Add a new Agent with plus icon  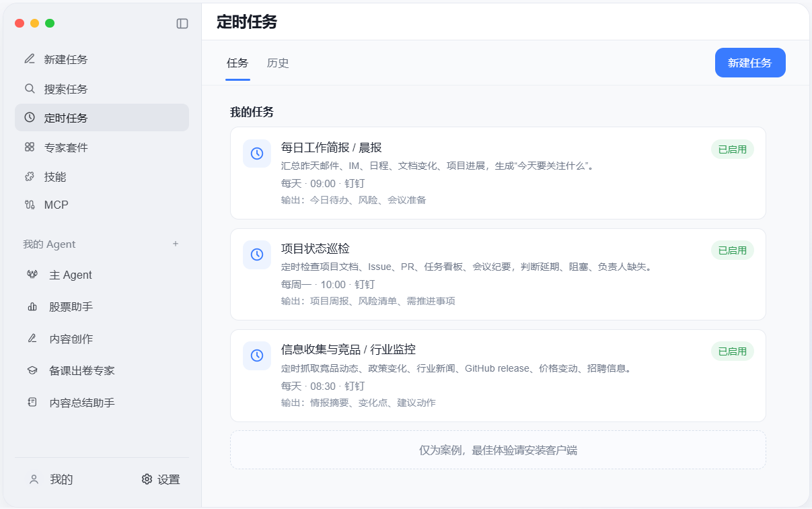pos(176,244)
